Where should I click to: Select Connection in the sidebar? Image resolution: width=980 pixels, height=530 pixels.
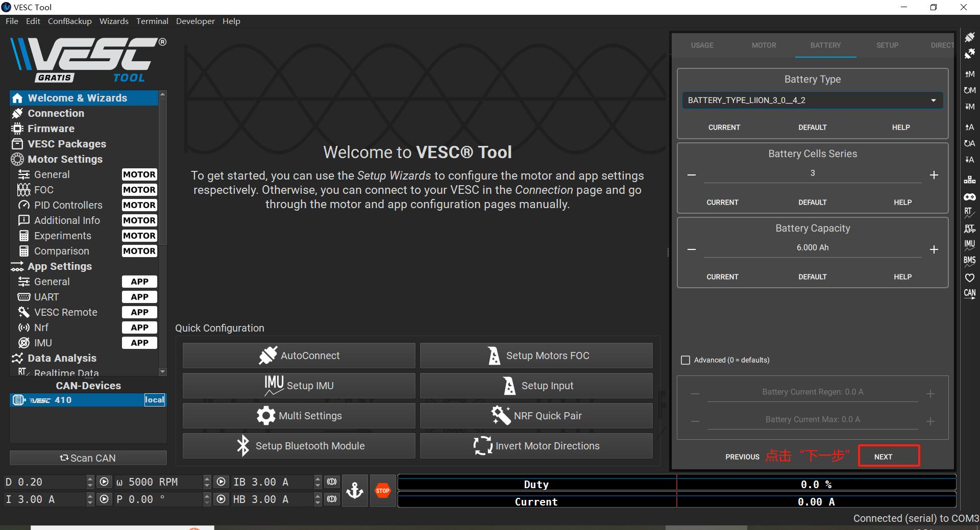[84, 113]
